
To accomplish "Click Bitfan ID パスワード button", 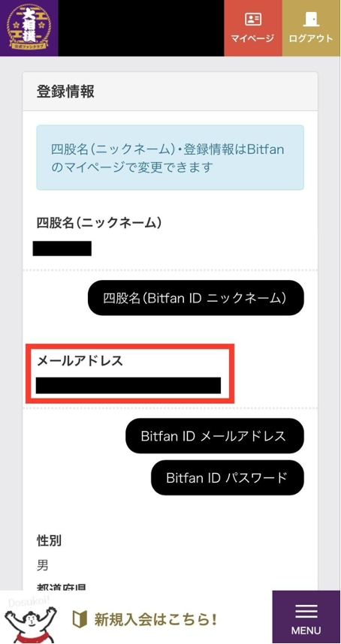I will pos(228,477).
